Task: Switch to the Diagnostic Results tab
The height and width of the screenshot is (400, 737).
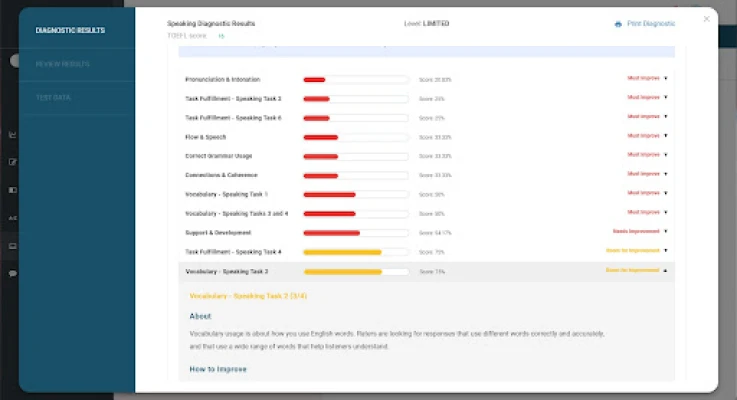Action: tap(70, 30)
